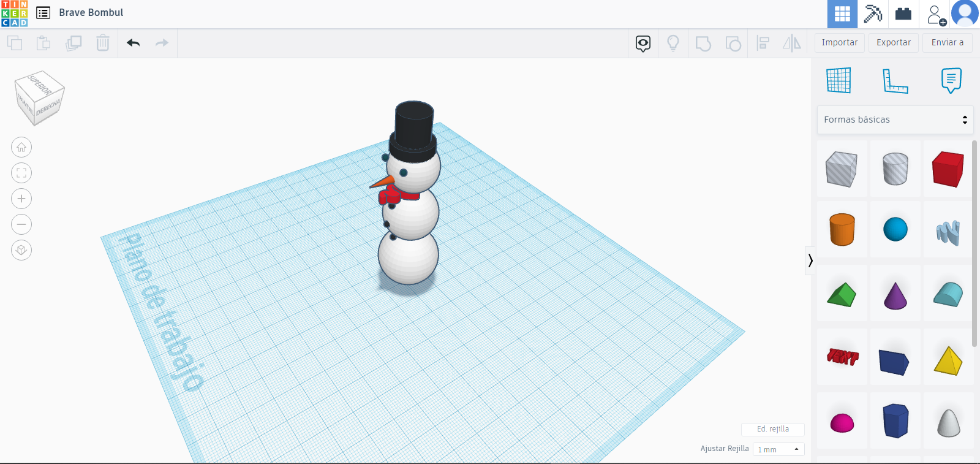Invite collaborators with add-person icon
The width and height of the screenshot is (980, 464).
935,14
